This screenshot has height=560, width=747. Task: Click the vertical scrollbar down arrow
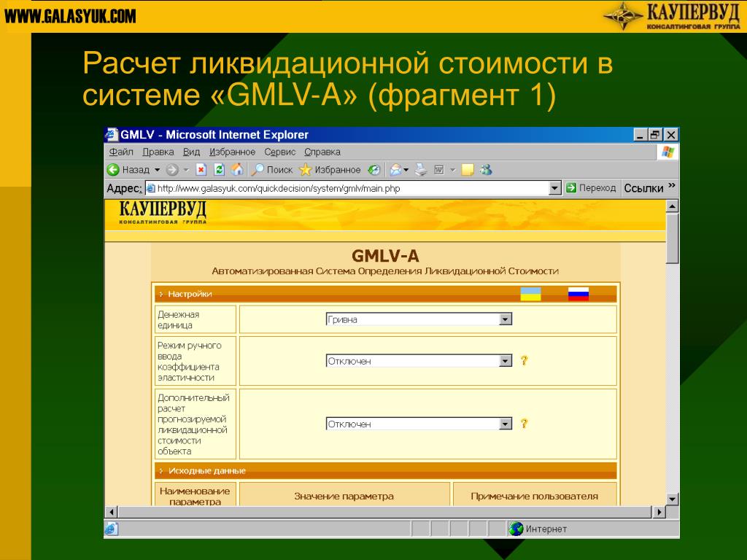click(x=672, y=499)
